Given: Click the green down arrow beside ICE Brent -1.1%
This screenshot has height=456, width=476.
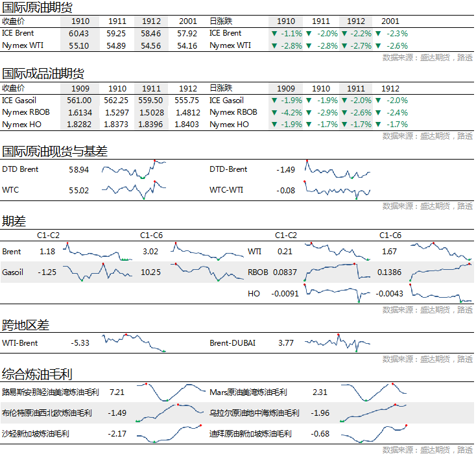Looking at the screenshot, I should (274, 33).
